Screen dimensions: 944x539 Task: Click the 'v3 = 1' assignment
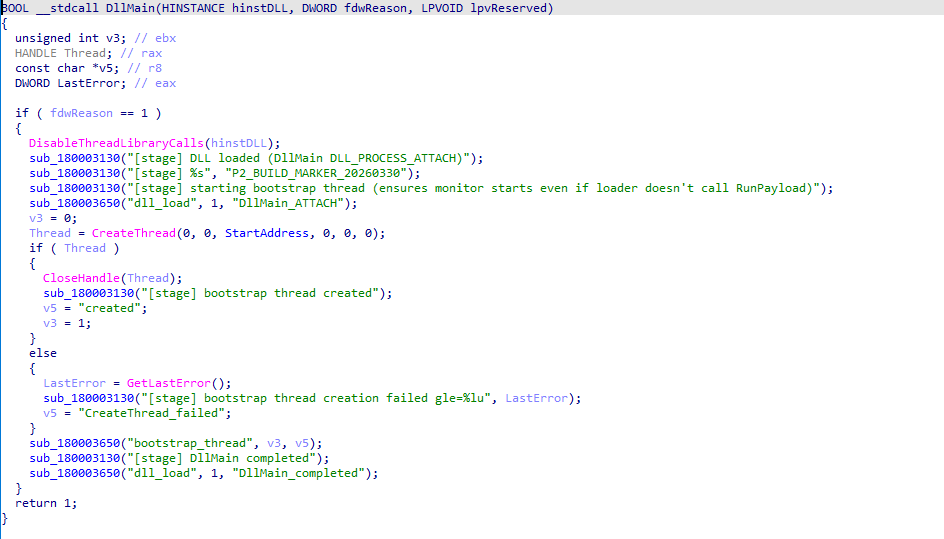67,323
